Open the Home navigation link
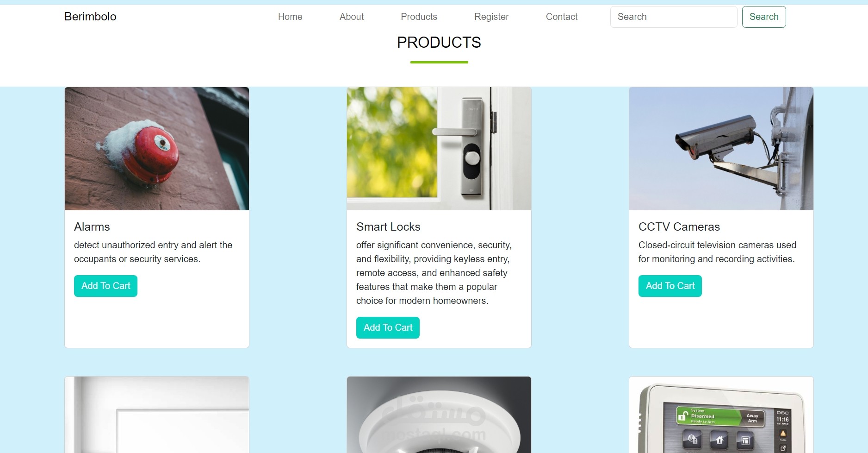Screen dimensions: 868x453 290,17
